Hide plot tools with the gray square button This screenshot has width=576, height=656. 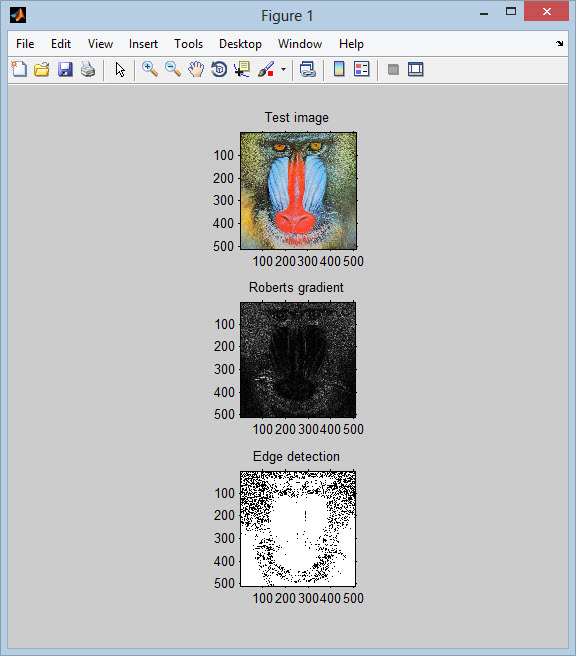[x=393, y=69]
